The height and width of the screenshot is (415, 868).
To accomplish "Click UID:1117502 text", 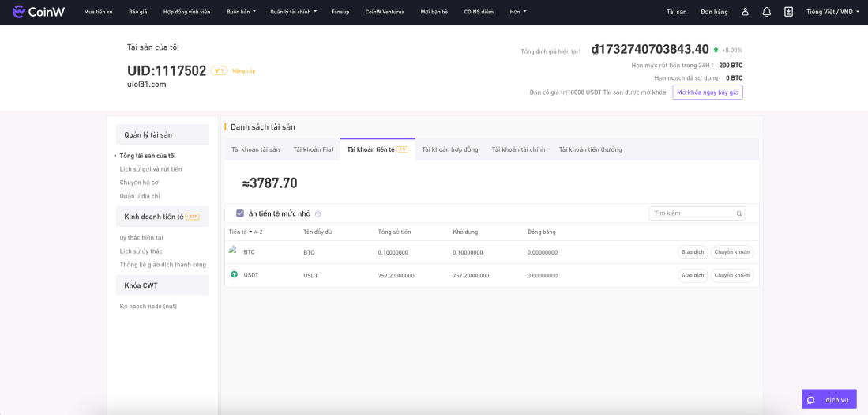I will click(167, 71).
